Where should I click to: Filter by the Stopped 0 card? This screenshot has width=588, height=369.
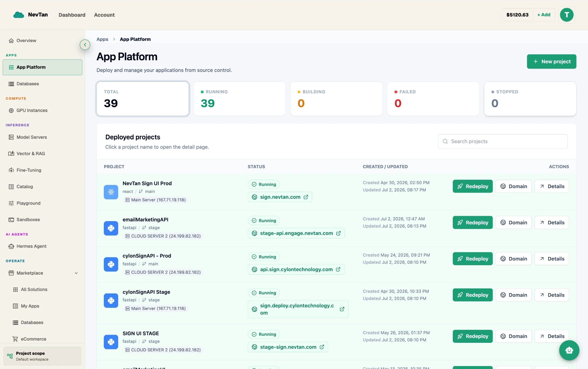[530, 99]
